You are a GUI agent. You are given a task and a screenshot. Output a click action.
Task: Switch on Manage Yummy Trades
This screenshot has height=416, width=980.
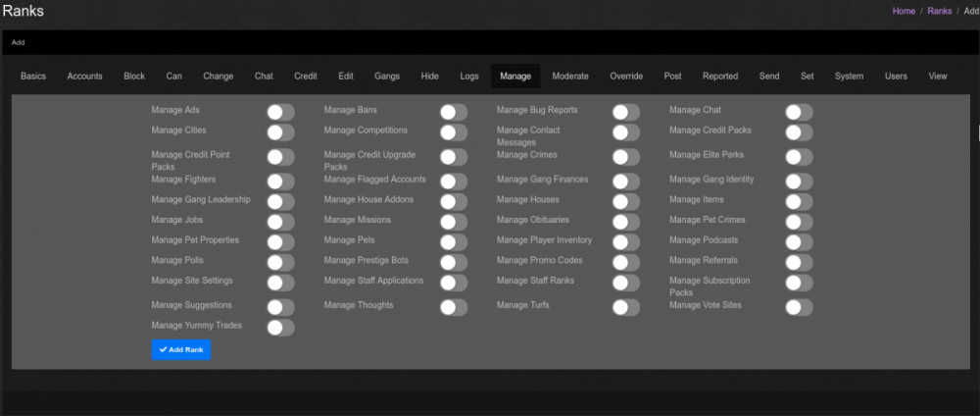click(x=280, y=328)
